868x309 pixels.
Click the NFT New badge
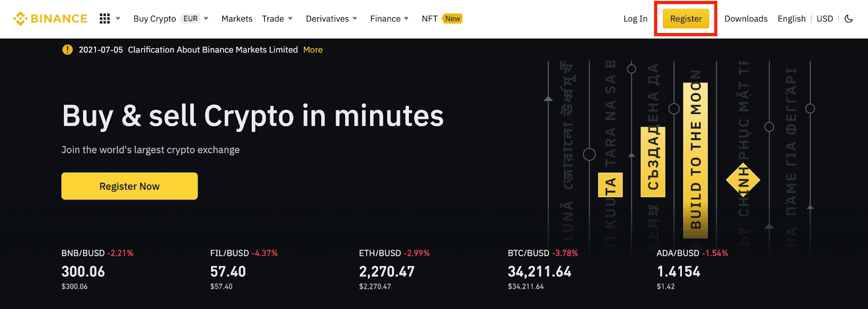coord(452,18)
